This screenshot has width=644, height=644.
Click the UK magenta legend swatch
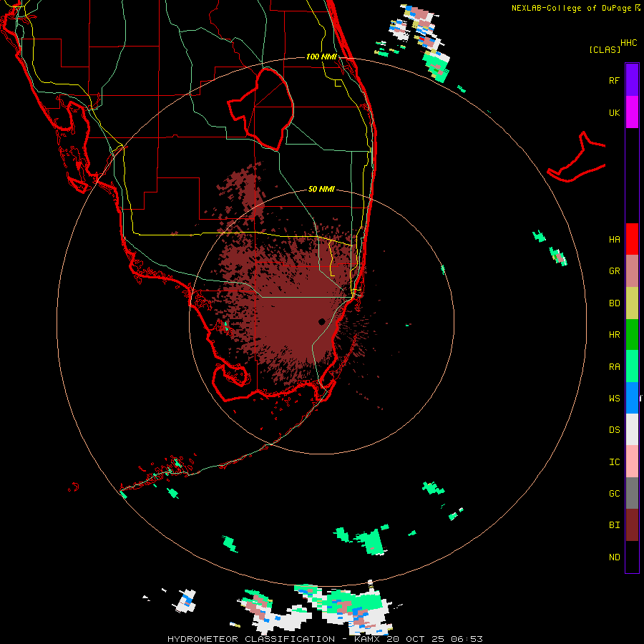pyautogui.click(x=632, y=112)
